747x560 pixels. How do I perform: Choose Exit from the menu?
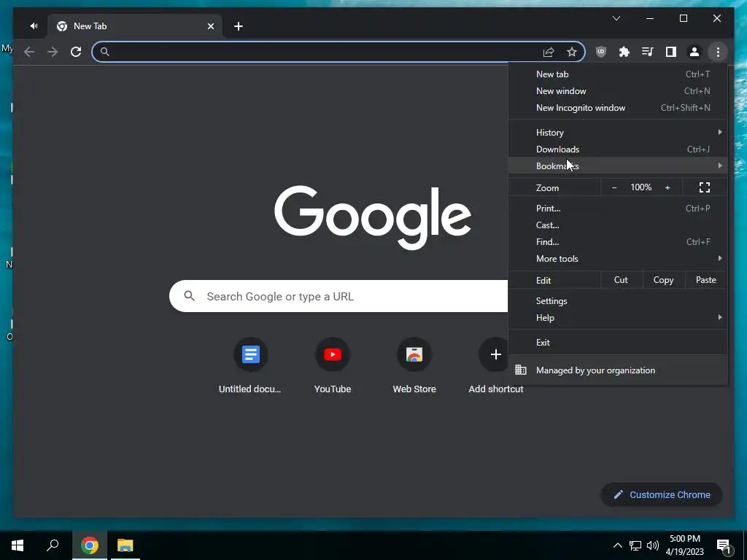click(x=618, y=343)
